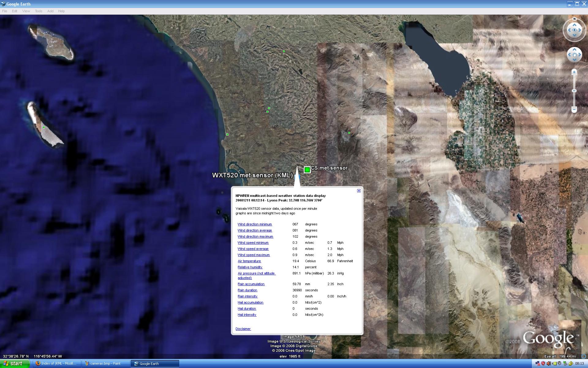Rotate view left with look joystick arrow
Viewport: 588px width, 368px height.
click(569, 30)
